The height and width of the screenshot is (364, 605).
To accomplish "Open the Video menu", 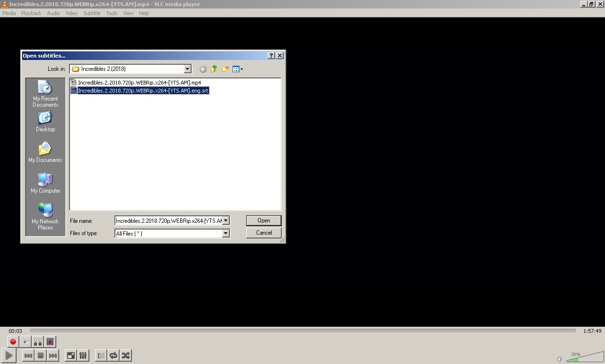I will (71, 13).
